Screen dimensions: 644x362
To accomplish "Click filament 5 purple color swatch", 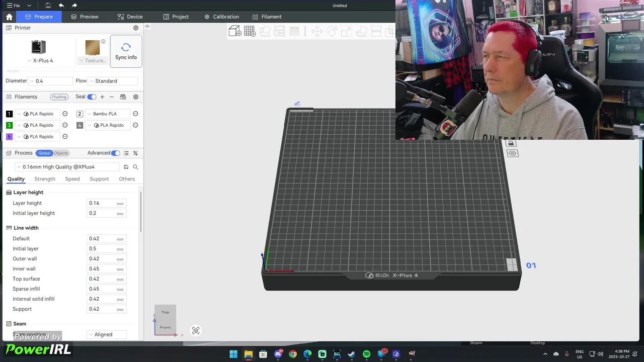I will click(9, 137).
